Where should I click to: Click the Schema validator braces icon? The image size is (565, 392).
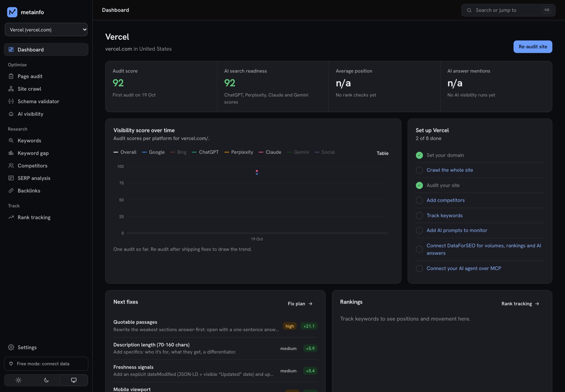11,101
